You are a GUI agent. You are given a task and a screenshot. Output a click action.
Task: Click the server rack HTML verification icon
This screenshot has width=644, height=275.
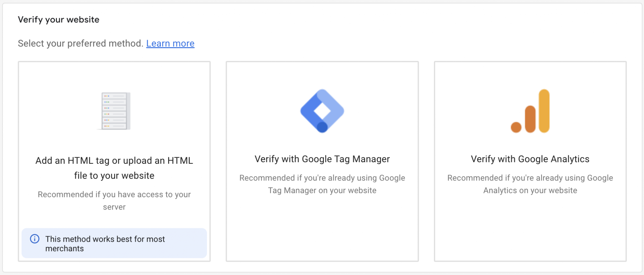click(x=114, y=111)
